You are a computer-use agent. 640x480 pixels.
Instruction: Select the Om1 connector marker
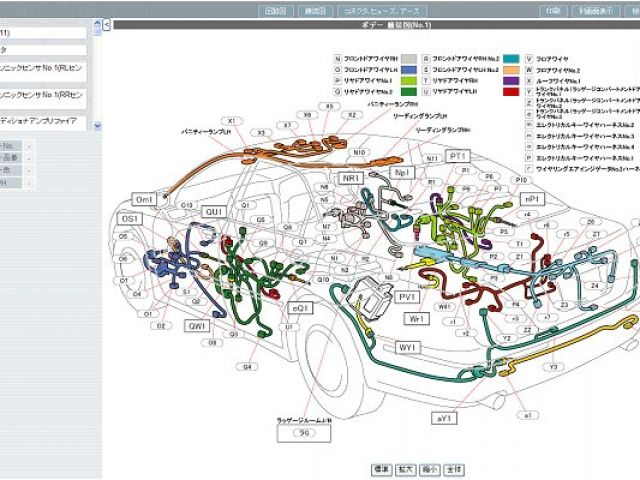point(145,200)
